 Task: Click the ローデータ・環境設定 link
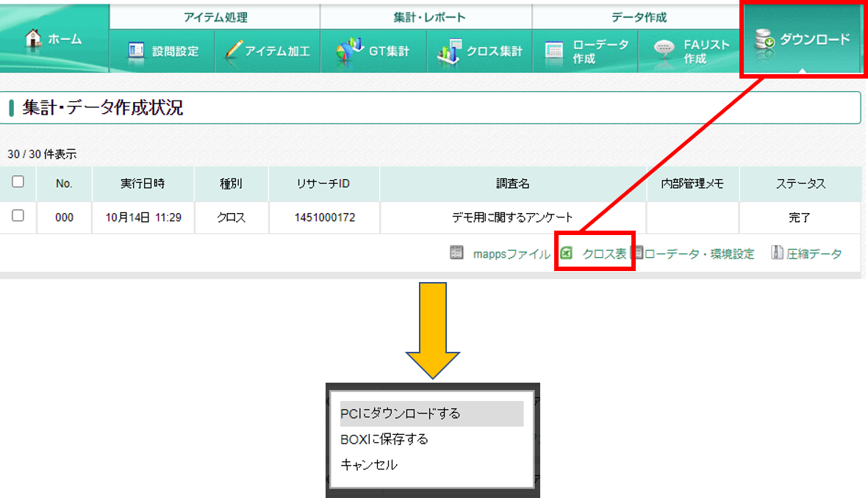(699, 254)
